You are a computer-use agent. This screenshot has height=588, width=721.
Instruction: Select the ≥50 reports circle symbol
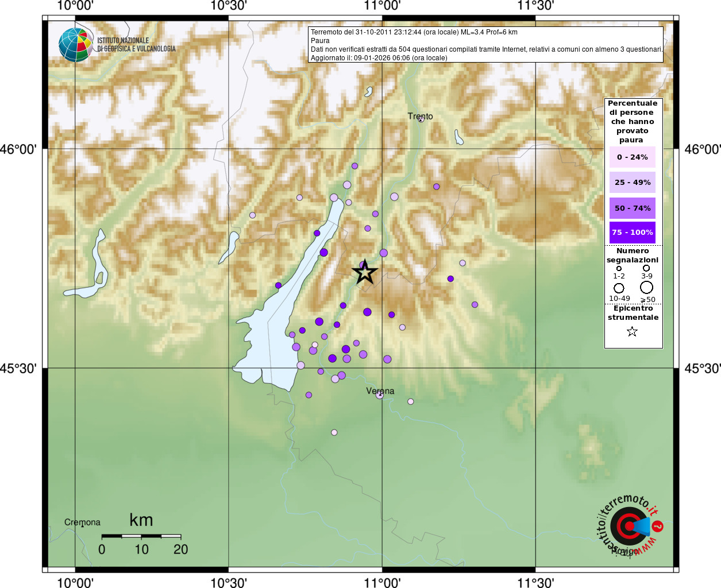coord(646,287)
